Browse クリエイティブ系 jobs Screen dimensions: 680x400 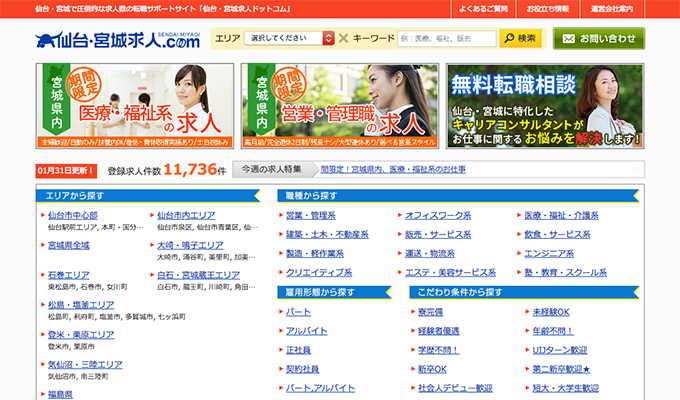[319, 272]
